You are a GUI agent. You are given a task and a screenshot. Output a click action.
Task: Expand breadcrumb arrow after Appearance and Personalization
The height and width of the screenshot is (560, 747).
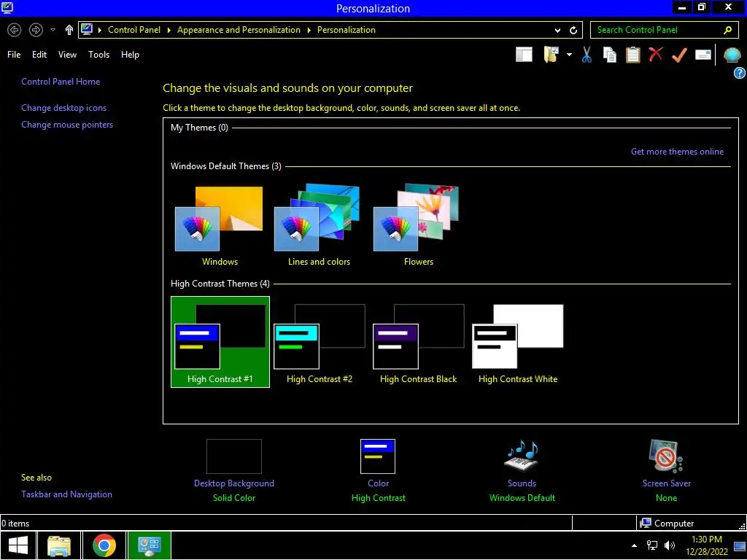[x=309, y=30]
